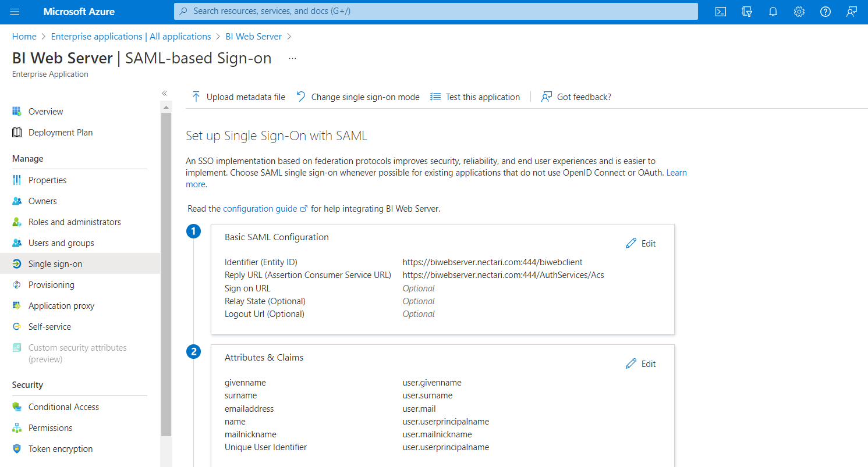The width and height of the screenshot is (868, 467).
Task: Open the notifications bell
Action: coord(773,12)
